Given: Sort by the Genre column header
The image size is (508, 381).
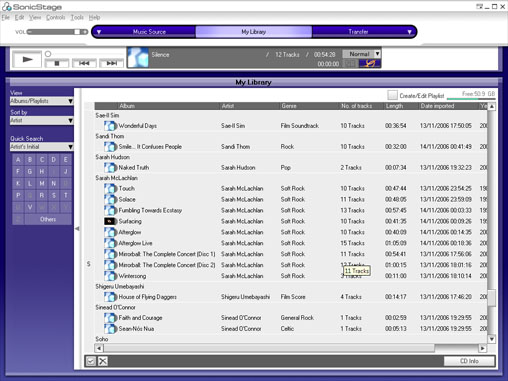Looking at the screenshot, I should click(309, 106).
